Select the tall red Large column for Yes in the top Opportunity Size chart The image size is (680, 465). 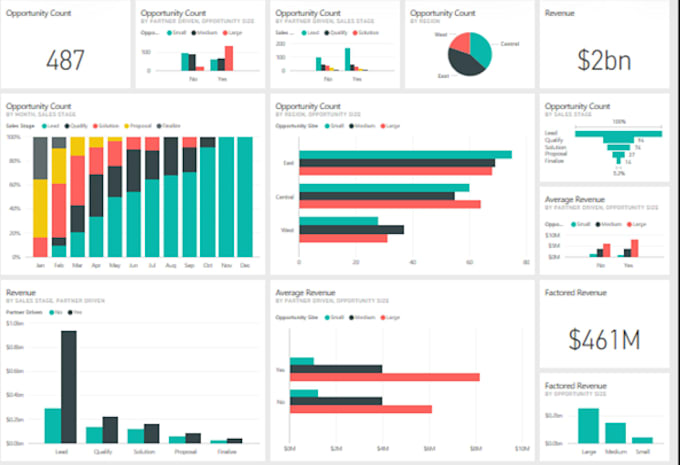click(x=229, y=58)
